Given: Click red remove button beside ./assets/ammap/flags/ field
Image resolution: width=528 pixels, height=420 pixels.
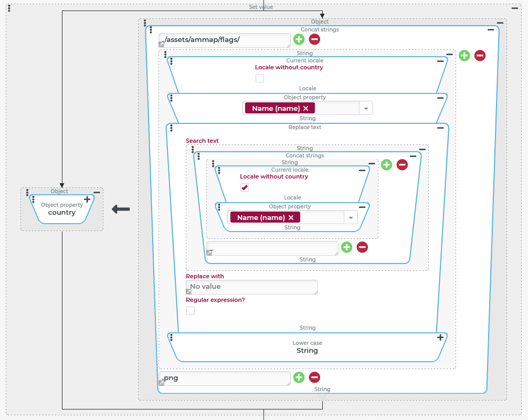Looking at the screenshot, I should pos(314,39).
